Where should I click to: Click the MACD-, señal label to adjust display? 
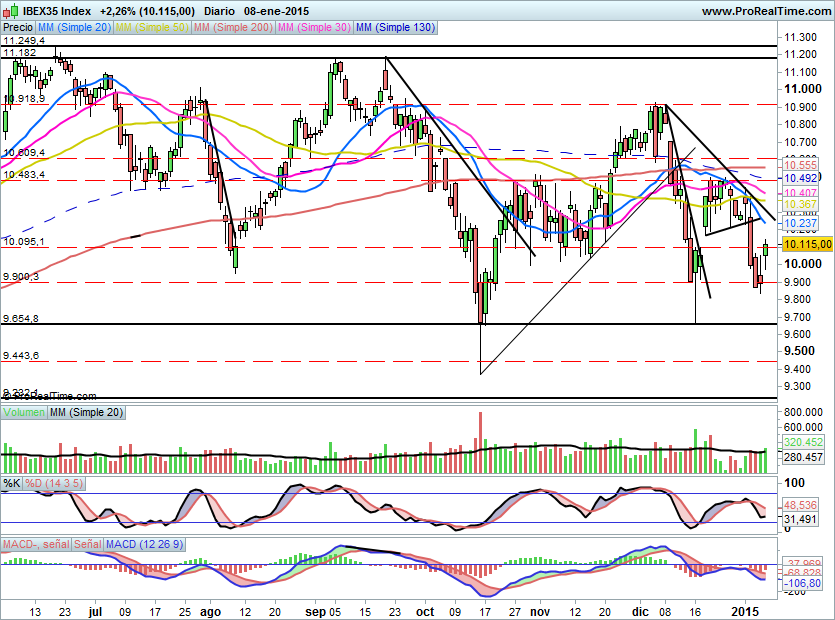coord(36,546)
